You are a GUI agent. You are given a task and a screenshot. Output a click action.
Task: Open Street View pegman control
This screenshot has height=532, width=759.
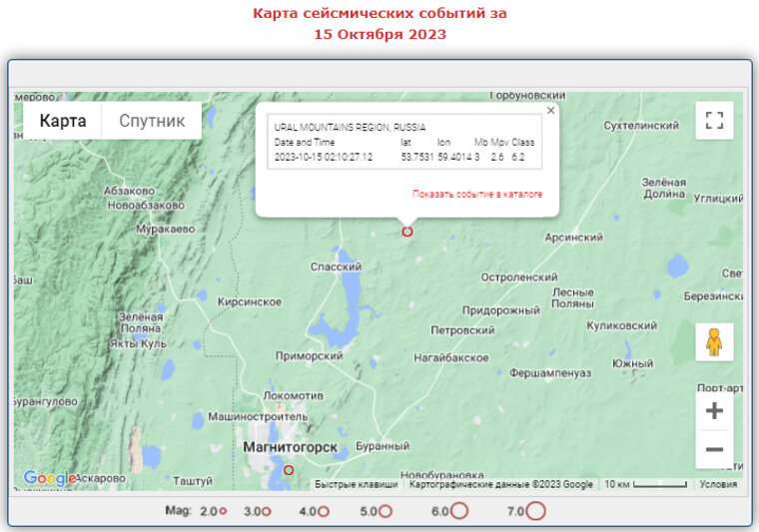tap(714, 342)
